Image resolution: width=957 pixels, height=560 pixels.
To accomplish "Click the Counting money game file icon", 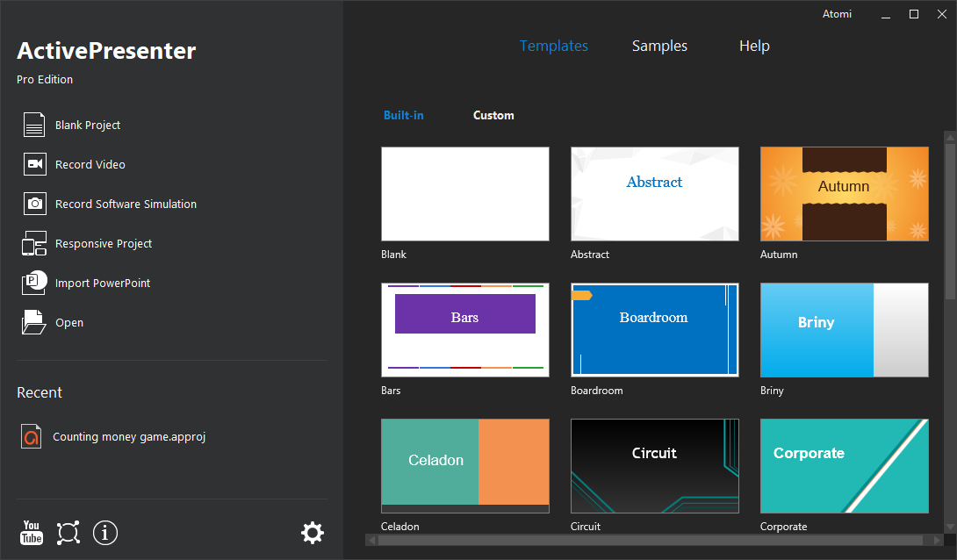I will (31, 437).
